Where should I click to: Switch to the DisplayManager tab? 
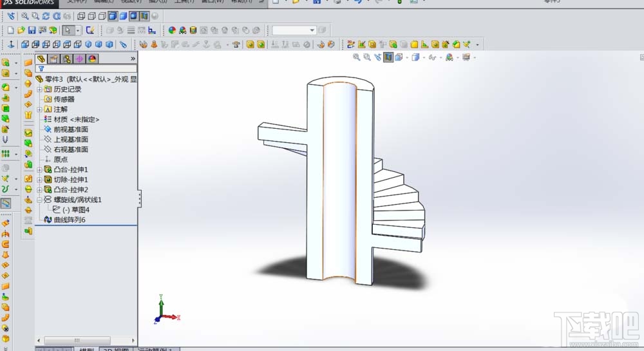point(92,59)
